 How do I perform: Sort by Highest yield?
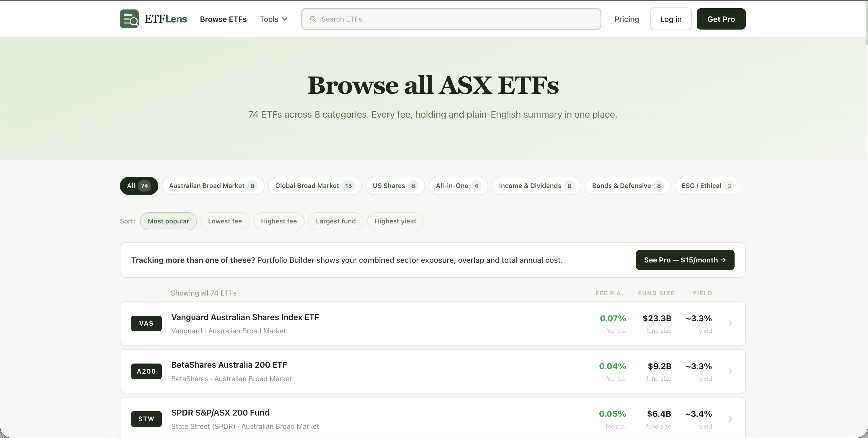tap(395, 221)
